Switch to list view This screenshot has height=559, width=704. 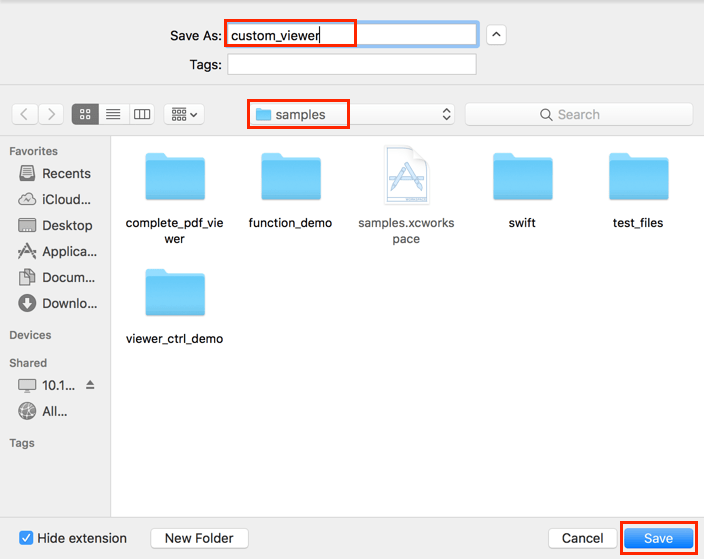(113, 114)
